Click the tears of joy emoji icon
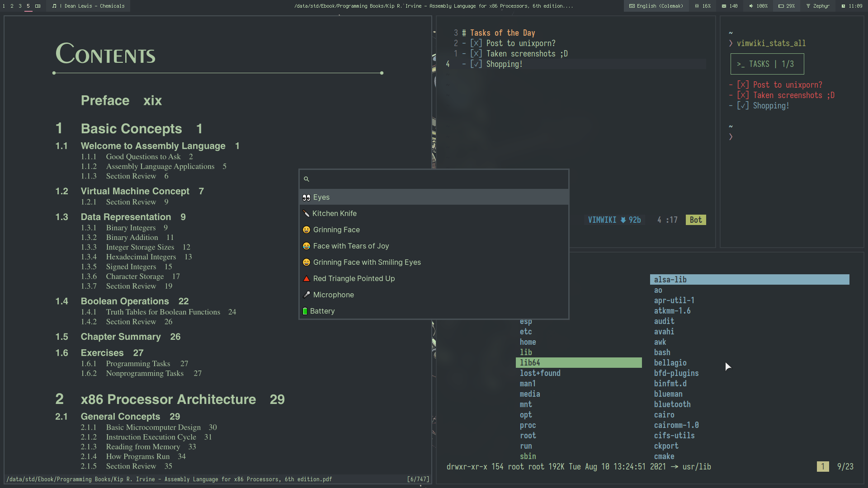The height and width of the screenshot is (488, 868). tap(307, 246)
